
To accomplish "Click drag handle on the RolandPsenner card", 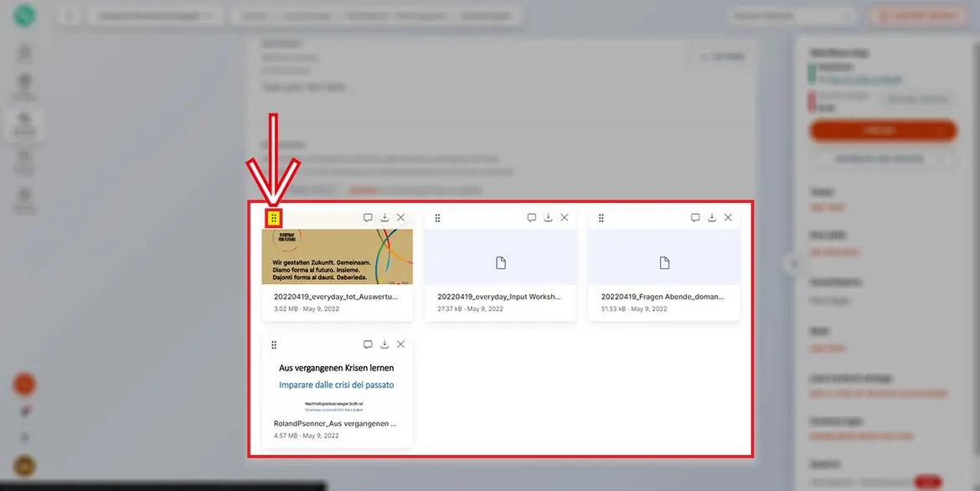I will [x=274, y=344].
